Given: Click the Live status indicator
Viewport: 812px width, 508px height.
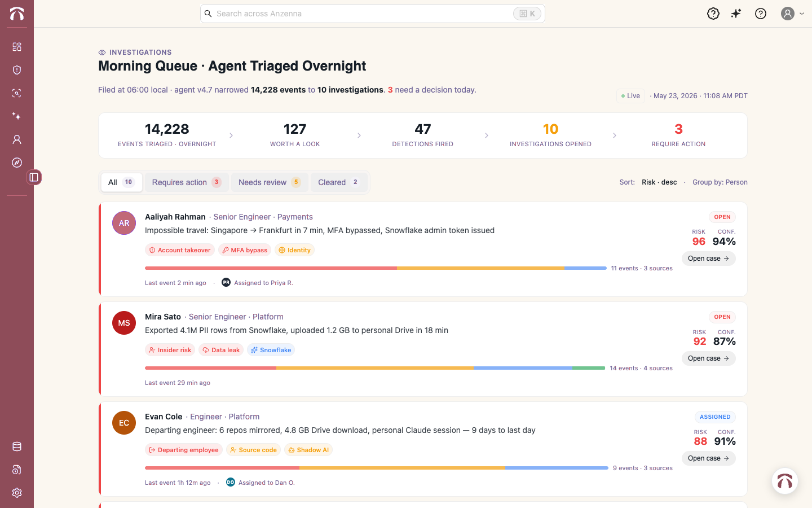Looking at the screenshot, I should (630, 96).
